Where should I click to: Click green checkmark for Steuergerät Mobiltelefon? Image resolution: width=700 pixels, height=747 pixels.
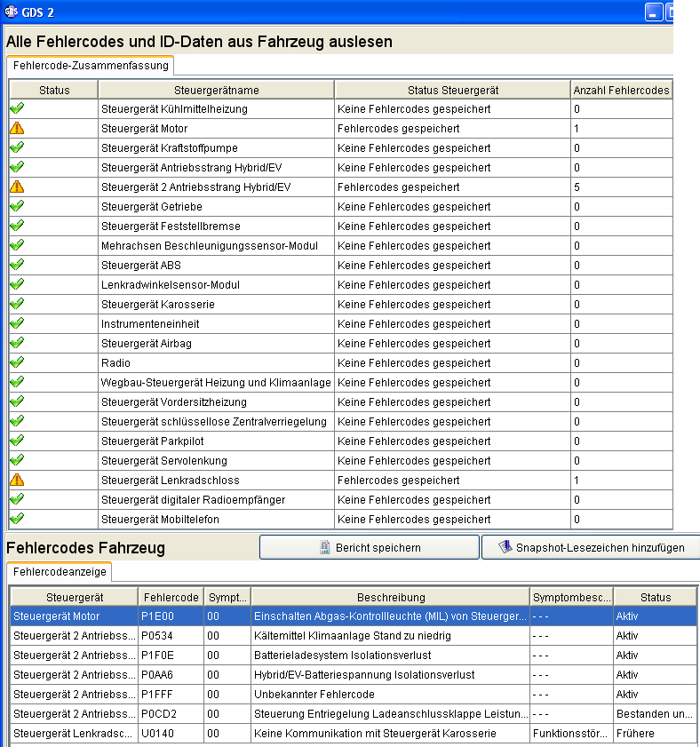pyautogui.click(x=17, y=520)
